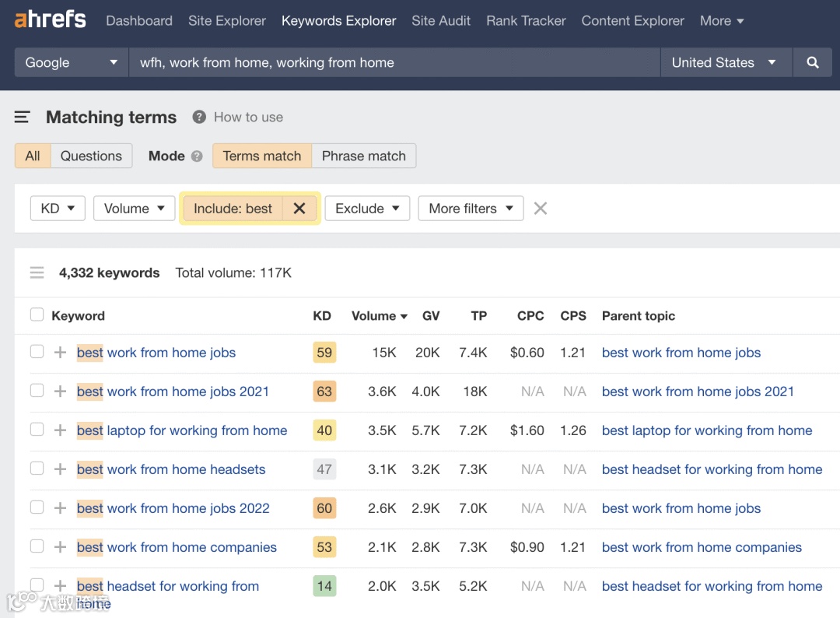
Task: Open Site Explorer
Action: click(227, 21)
